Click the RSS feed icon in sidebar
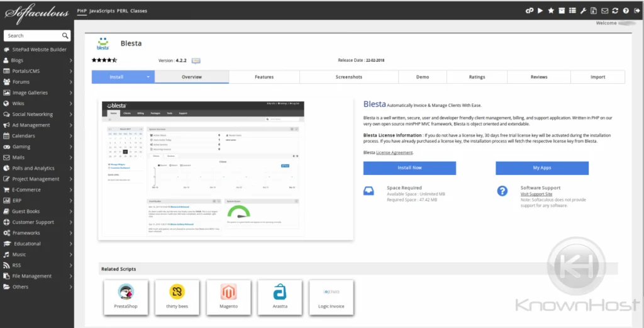Image resolution: width=644 pixels, height=328 pixels. 6,266
